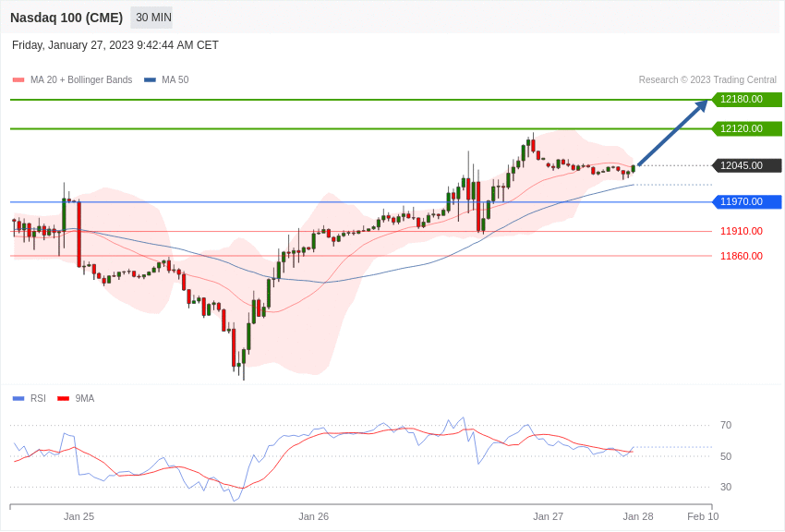Click the red 9MA legend marker
785x532 pixels.
click(63, 399)
